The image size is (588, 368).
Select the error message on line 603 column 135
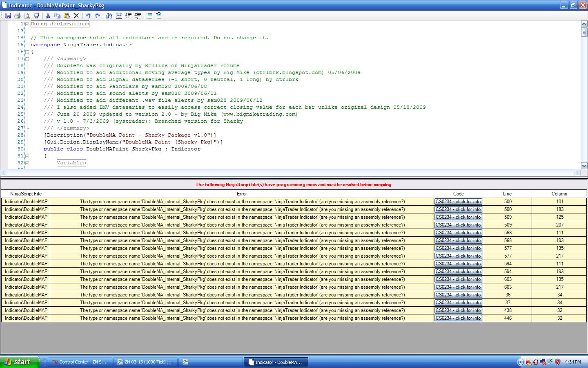242,279
